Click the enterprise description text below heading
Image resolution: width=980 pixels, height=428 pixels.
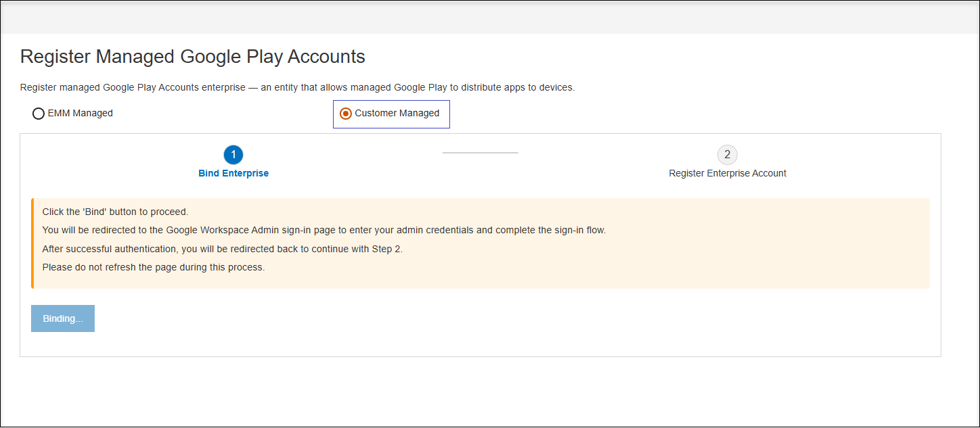tap(297, 88)
